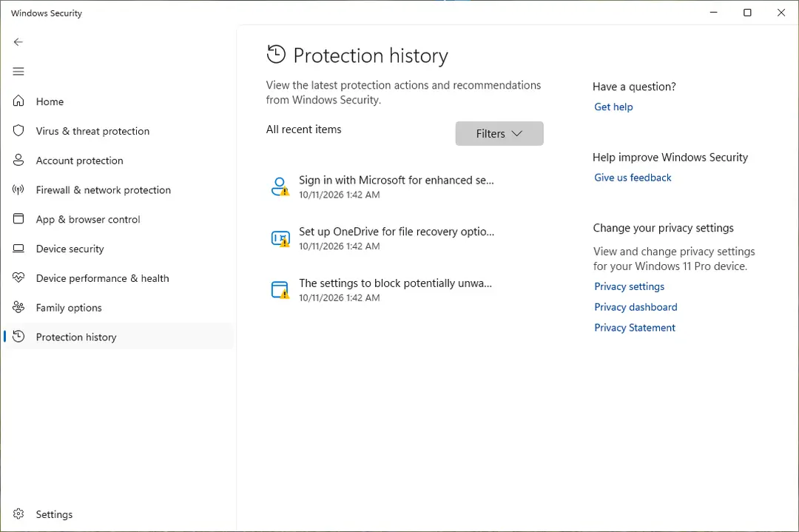Minimize the Windows Security window
799x532 pixels.
click(x=713, y=13)
